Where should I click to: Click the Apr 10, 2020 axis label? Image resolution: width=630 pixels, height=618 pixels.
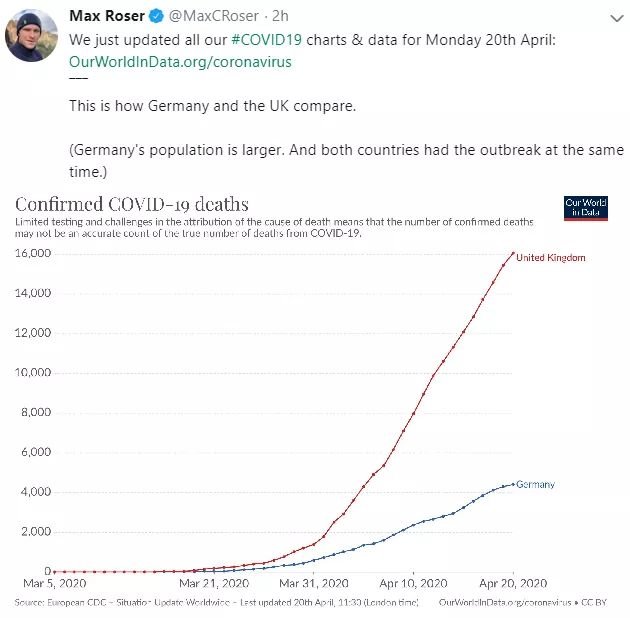(413, 583)
